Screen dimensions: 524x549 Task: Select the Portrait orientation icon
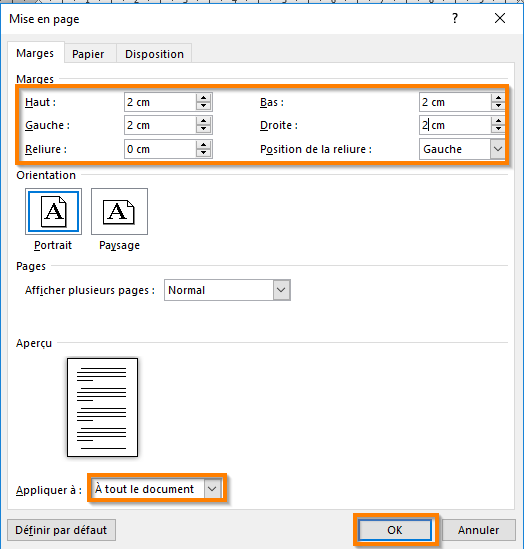click(x=53, y=211)
